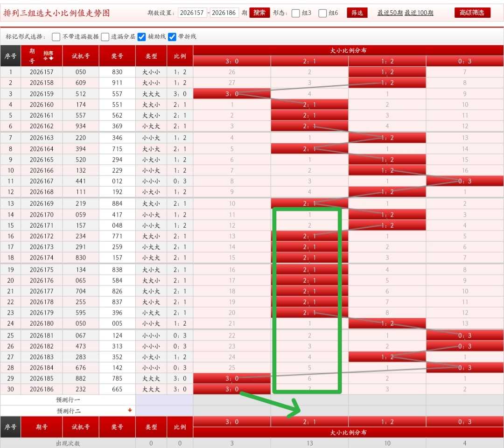Open the 高级筛选 advanced filter
The height and width of the screenshot is (448, 504).
click(x=472, y=13)
